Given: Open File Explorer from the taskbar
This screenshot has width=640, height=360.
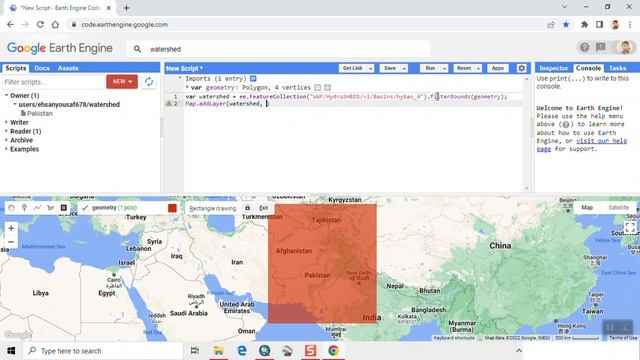Looking at the screenshot, I should point(218,351).
